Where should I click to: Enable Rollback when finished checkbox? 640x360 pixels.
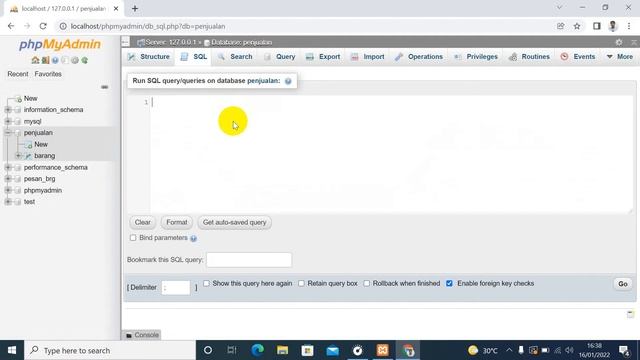coord(367,283)
